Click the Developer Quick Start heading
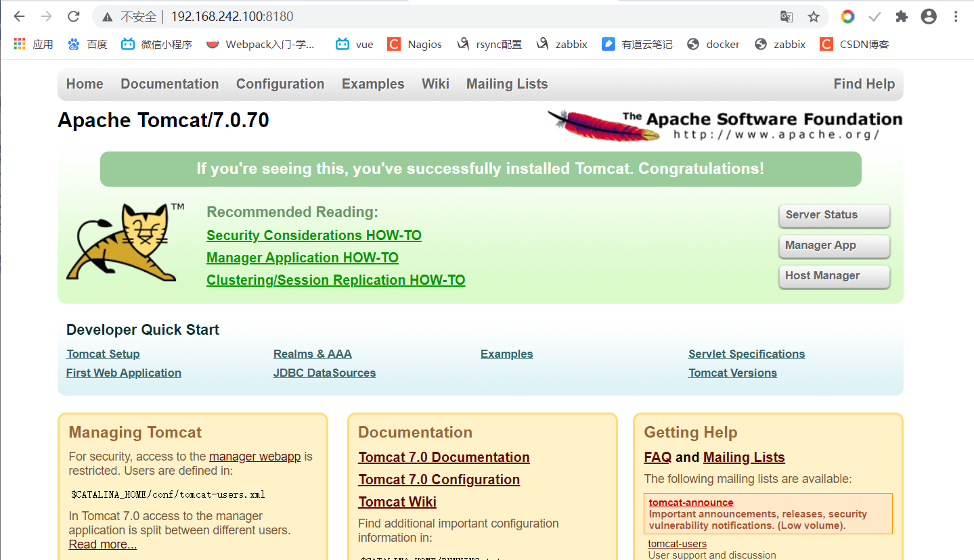 click(143, 330)
